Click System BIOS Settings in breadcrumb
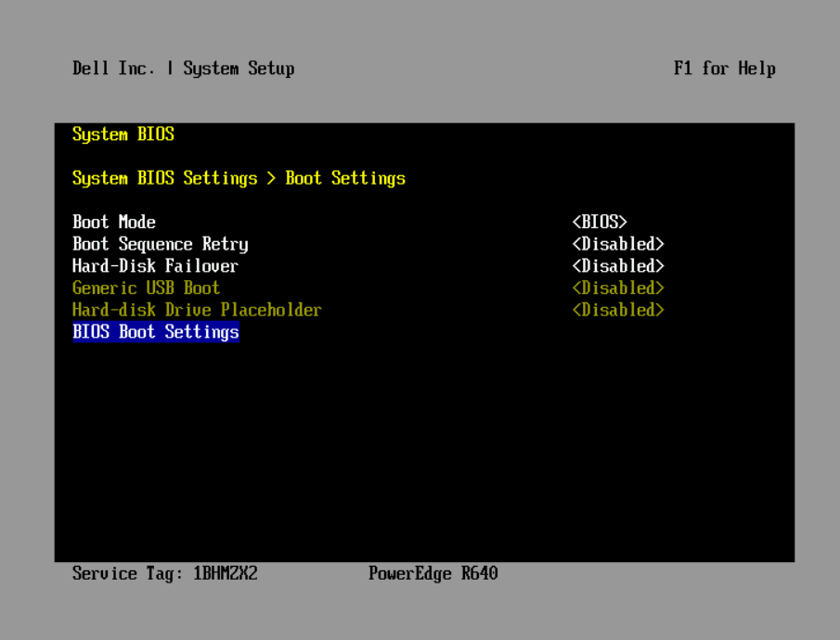 click(x=164, y=178)
